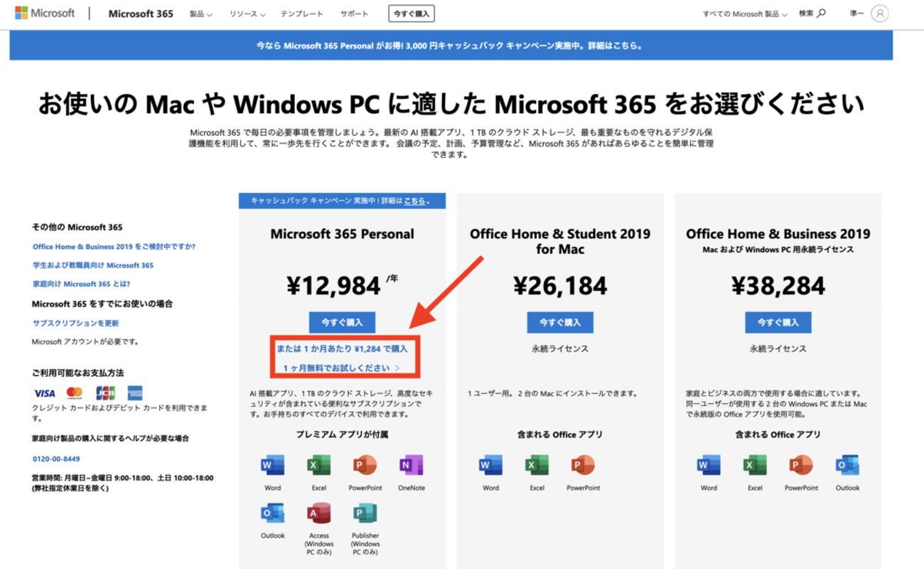Click the monthly ¥1,284 purchase link
The image size is (924, 569).
[343, 349]
